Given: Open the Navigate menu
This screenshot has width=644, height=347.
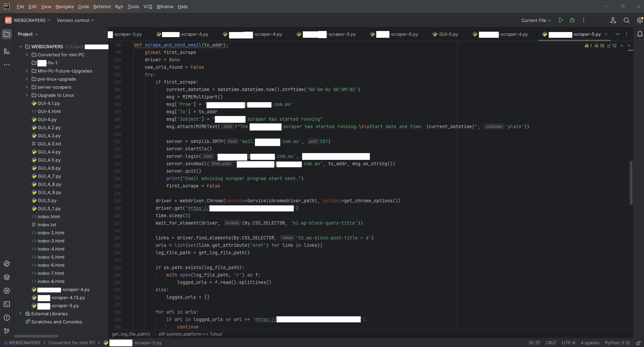Looking at the screenshot, I should point(65,6).
